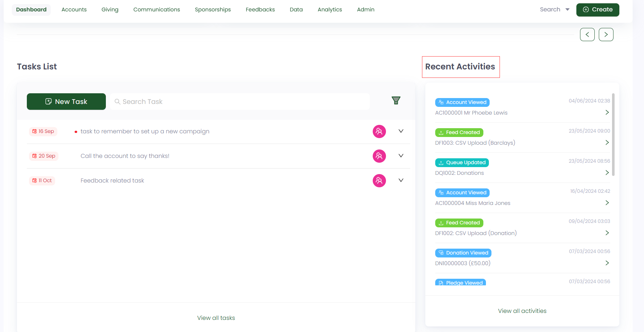Open the Admin menu

click(x=366, y=10)
